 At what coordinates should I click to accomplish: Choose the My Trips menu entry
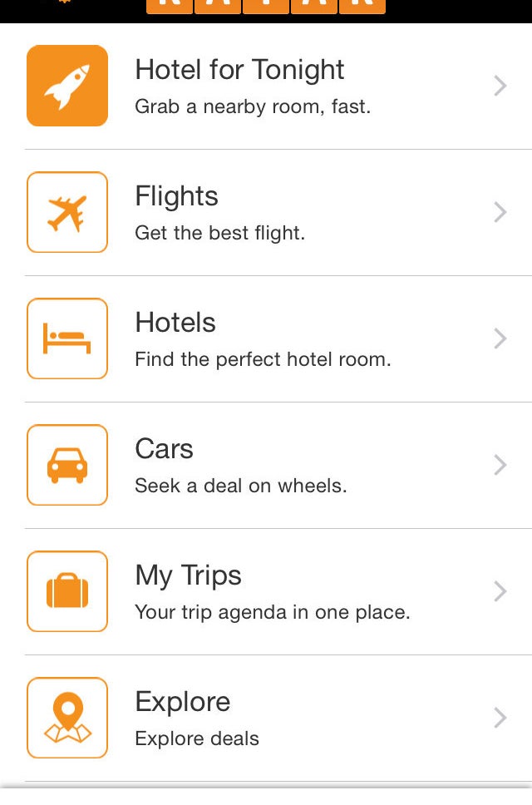[188, 575]
